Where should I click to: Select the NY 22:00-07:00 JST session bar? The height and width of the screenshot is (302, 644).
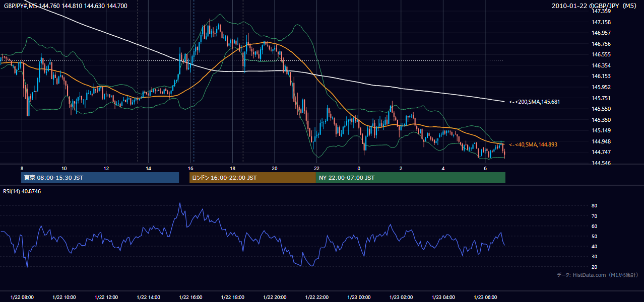pyautogui.click(x=411, y=178)
